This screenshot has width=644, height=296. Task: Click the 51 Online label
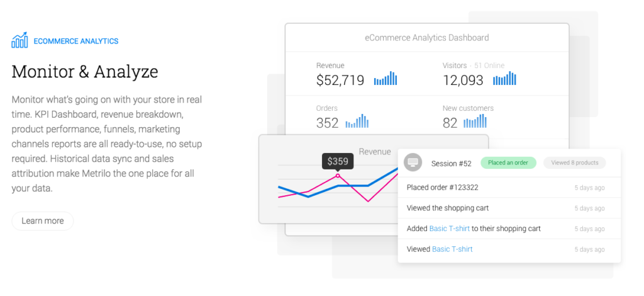pos(489,65)
